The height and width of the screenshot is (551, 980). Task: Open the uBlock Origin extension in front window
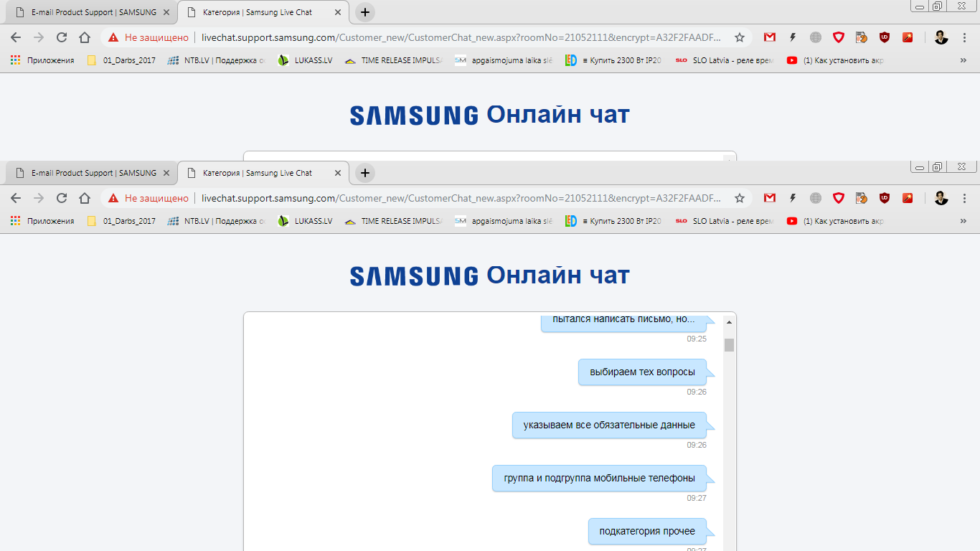(x=885, y=198)
